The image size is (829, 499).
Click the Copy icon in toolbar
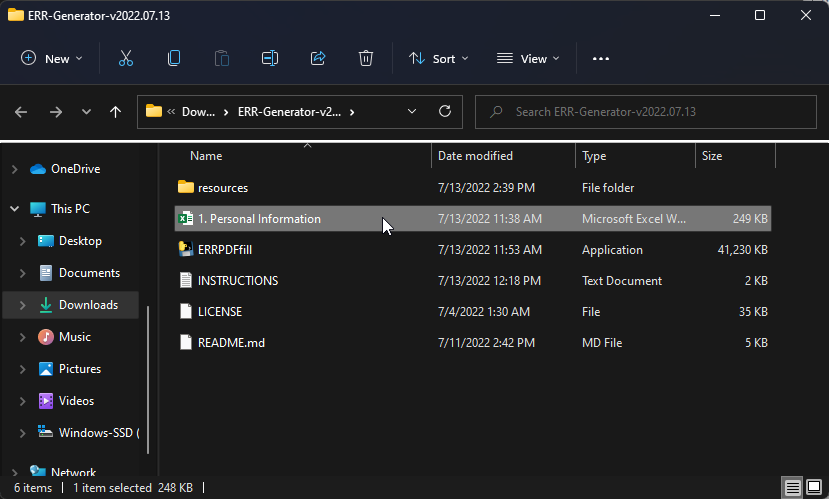pyautogui.click(x=174, y=58)
